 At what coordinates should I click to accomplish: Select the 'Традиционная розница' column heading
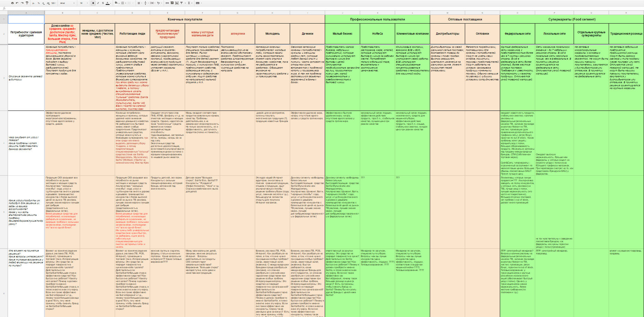(626, 34)
